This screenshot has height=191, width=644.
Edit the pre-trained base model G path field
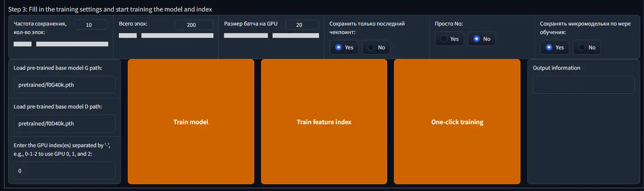(64, 85)
